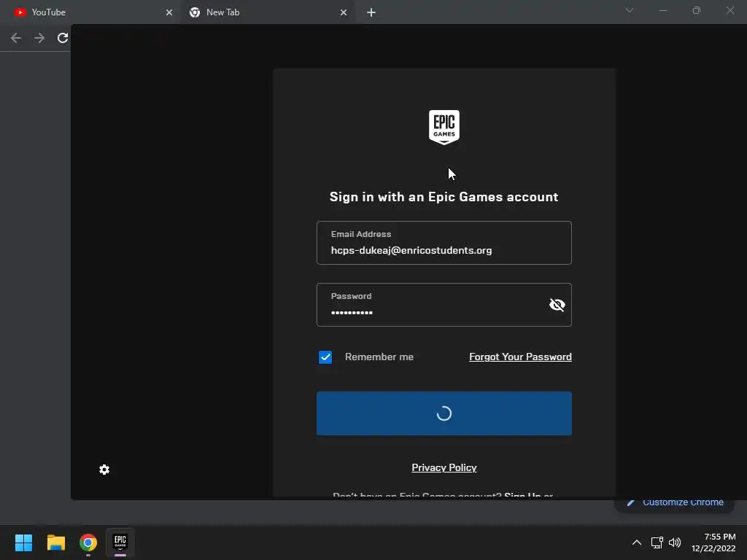Open Chrome from the taskbar

point(88,542)
